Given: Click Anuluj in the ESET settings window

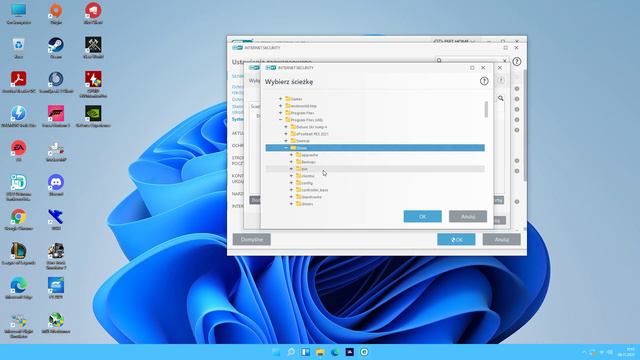Looking at the screenshot, I should pos(502,240).
